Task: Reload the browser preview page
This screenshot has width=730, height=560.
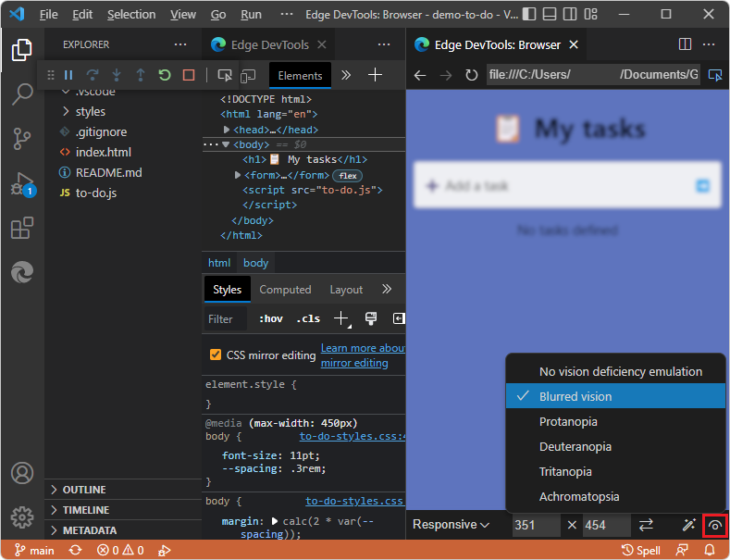Action: point(471,75)
